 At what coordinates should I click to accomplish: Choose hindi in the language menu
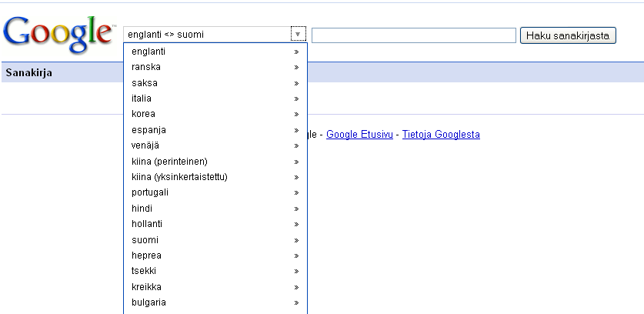click(x=142, y=209)
